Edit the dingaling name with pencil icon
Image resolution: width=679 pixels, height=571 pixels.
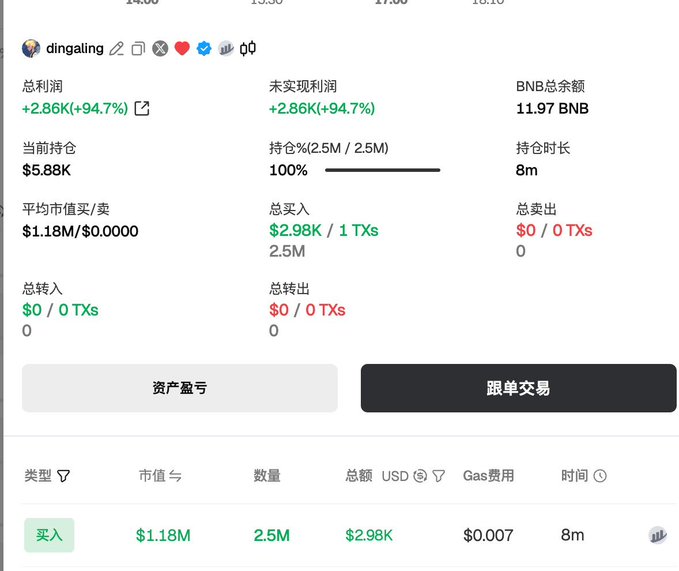[116, 48]
